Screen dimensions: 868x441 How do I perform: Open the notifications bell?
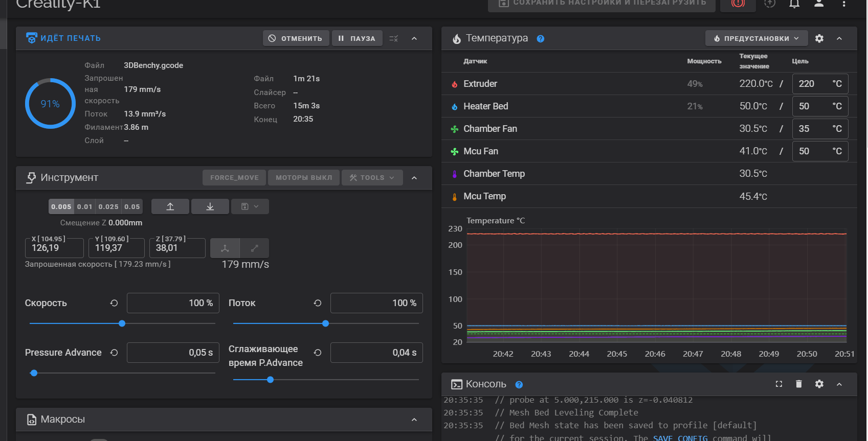click(794, 4)
